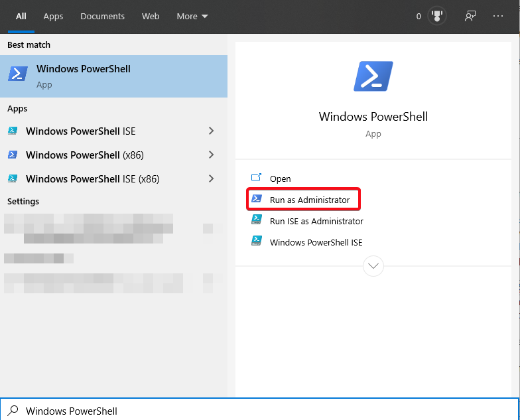Expand more actions with down chevron
The image size is (520, 420).
373,266
